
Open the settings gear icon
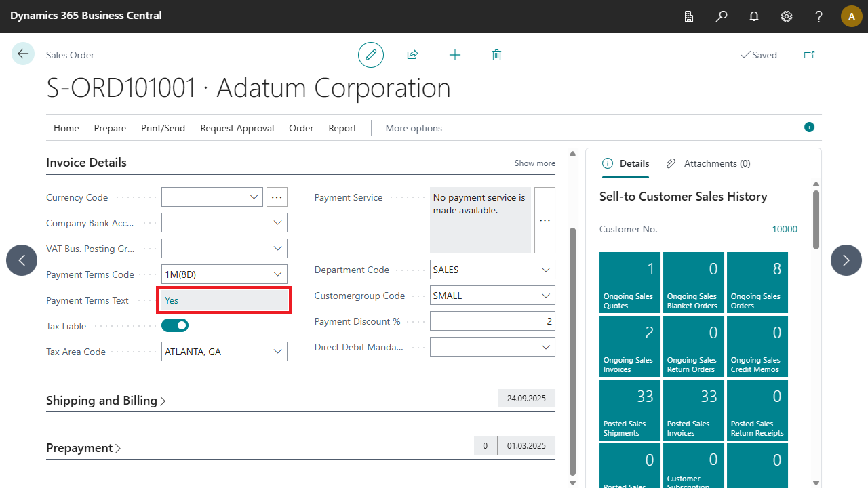(787, 16)
